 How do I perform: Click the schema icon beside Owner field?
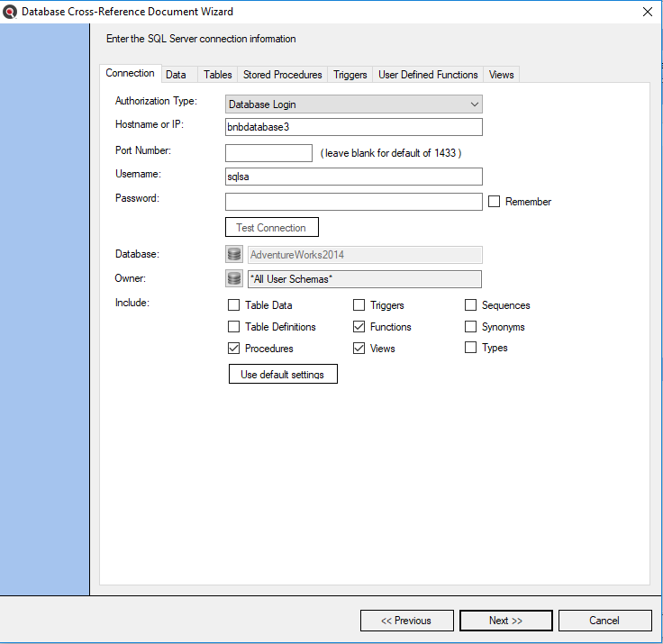point(234,279)
